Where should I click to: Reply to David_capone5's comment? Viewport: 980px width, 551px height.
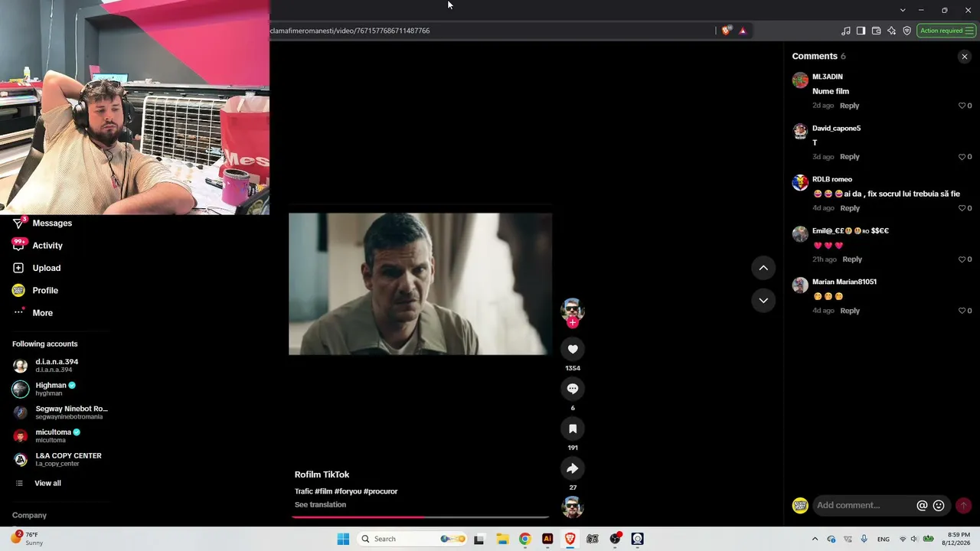point(849,157)
